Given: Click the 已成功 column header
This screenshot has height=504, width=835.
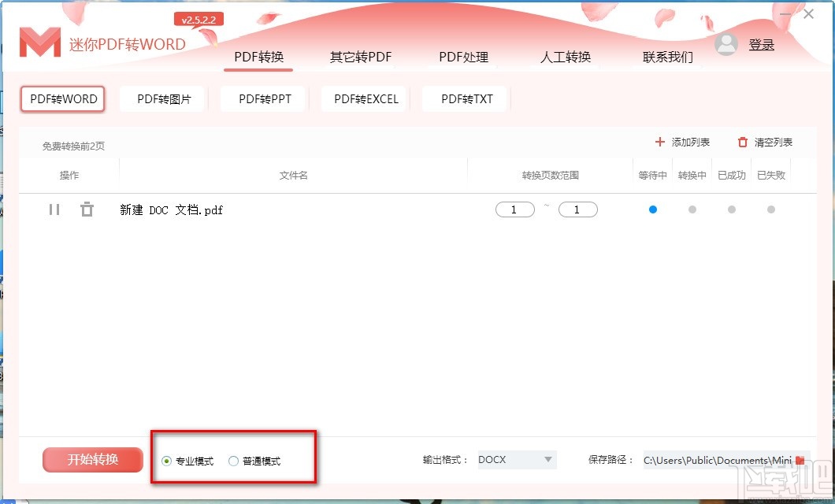Looking at the screenshot, I should pos(731,175).
